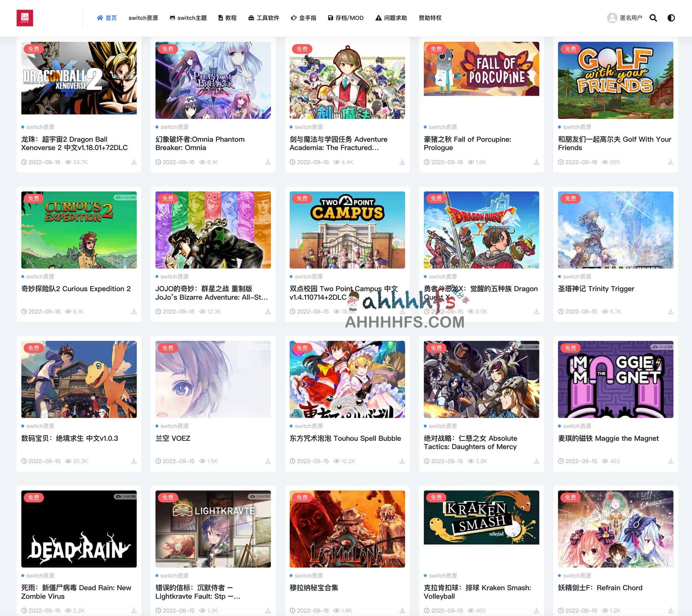This screenshot has height=616, width=692.
Task: Click view count 34.7K on Dragon Ball card
Action: click(x=76, y=162)
